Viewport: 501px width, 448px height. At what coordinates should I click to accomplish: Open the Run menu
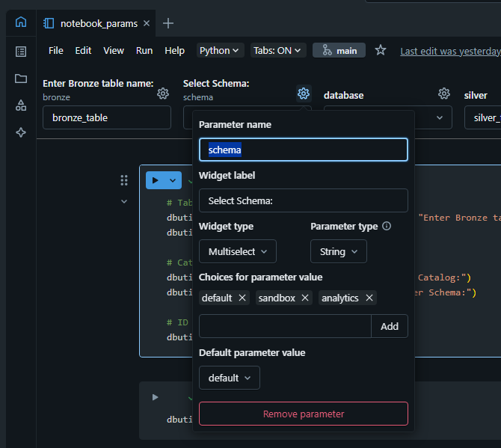coord(144,50)
